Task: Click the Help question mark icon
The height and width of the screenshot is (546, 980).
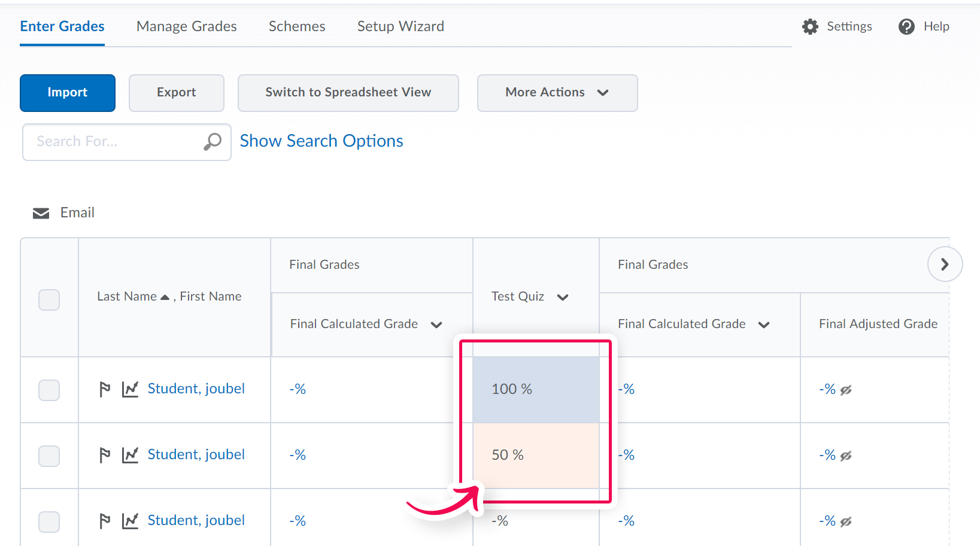Action: (x=906, y=26)
